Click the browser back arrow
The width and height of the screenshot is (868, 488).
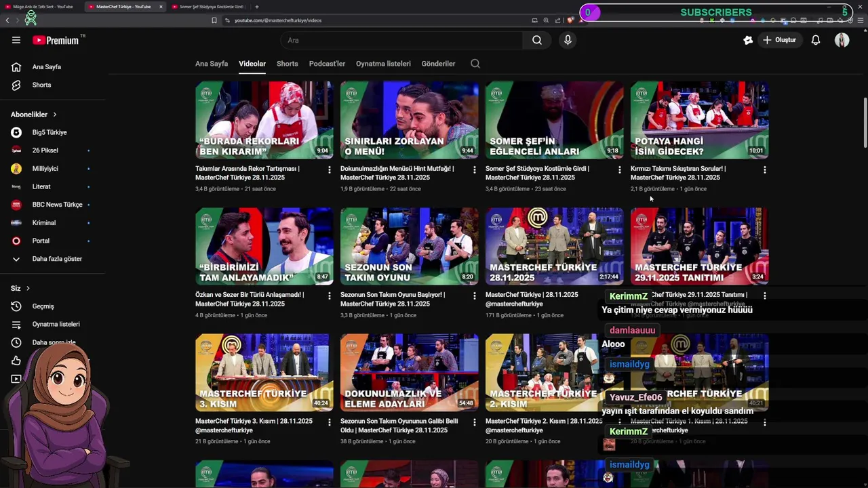7,20
